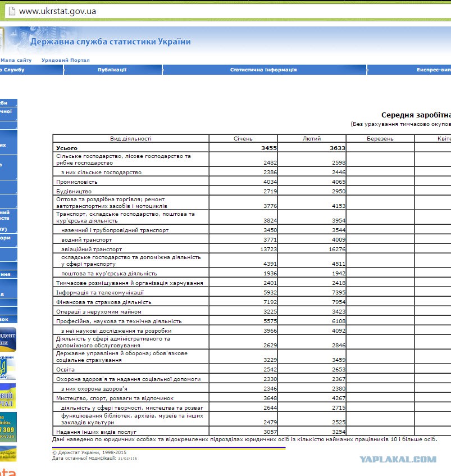Click the hotline banner with number 309
This screenshot has width=451, height=476.
point(8,427)
